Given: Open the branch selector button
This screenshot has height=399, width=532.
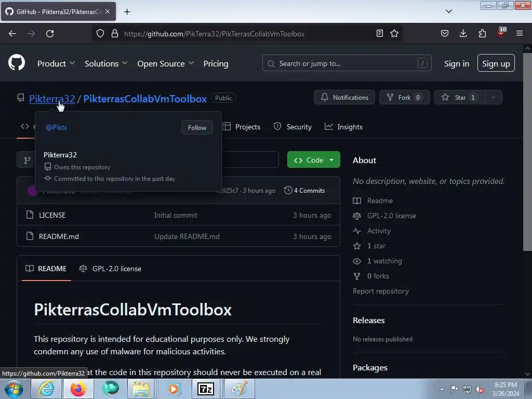Looking at the screenshot, I should click(27, 160).
